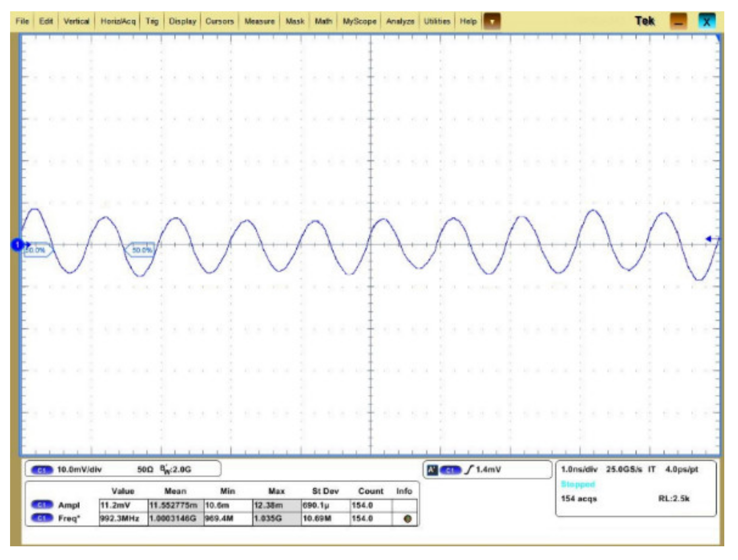Click the Info column header
The height and width of the screenshot is (560, 738).
point(404,491)
